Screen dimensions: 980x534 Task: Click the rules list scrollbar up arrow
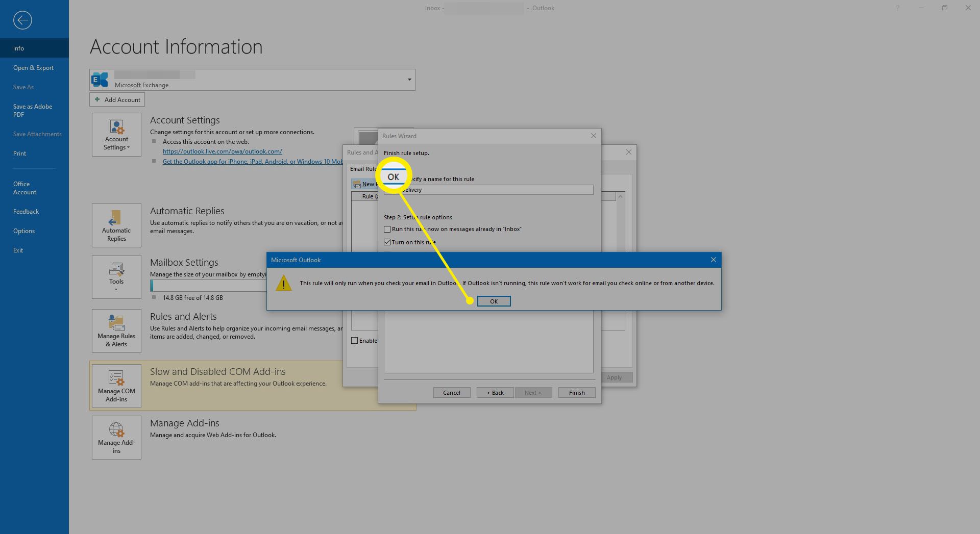621,196
